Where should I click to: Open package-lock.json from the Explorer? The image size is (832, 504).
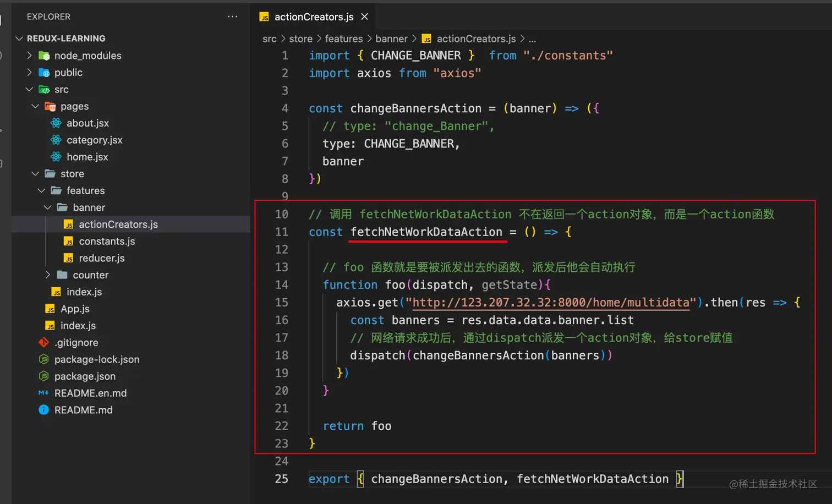[97, 359]
